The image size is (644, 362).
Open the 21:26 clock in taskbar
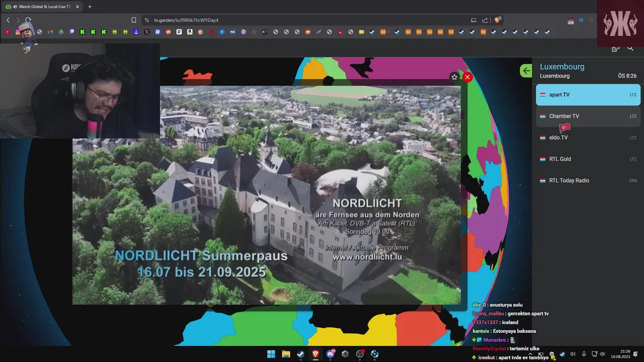coord(620,354)
